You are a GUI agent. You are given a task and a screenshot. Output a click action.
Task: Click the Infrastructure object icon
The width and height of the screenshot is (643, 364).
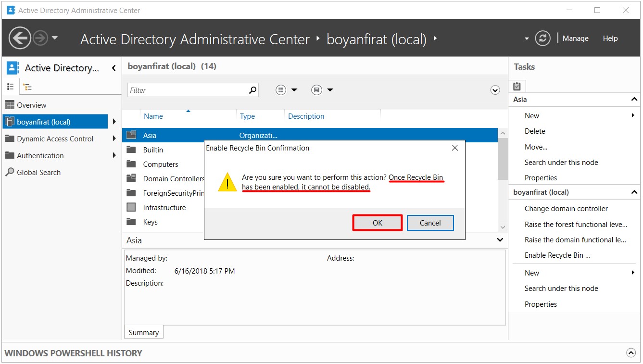[131, 207]
